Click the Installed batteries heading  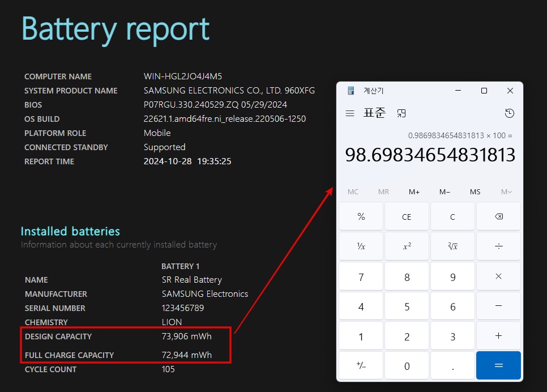coord(70,232)
